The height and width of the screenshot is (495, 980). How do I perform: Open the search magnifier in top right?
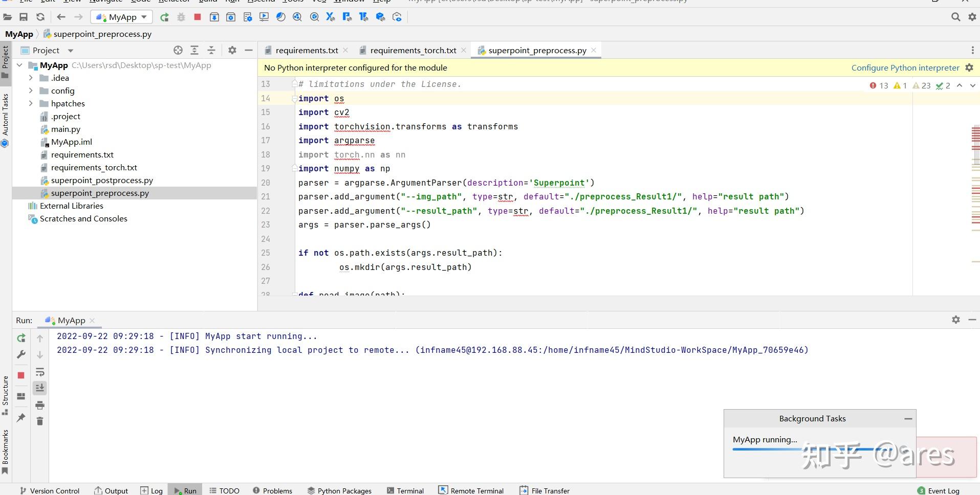pos(955,17)
